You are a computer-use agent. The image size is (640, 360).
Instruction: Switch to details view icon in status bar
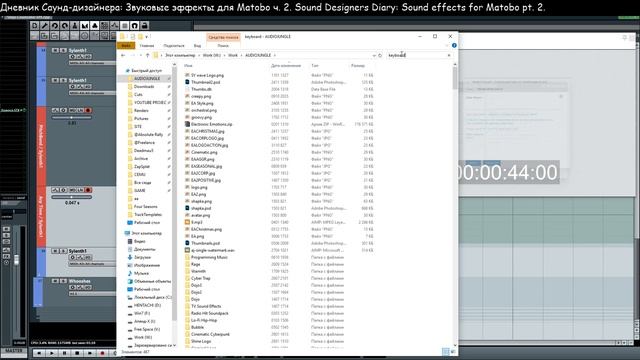446,351
